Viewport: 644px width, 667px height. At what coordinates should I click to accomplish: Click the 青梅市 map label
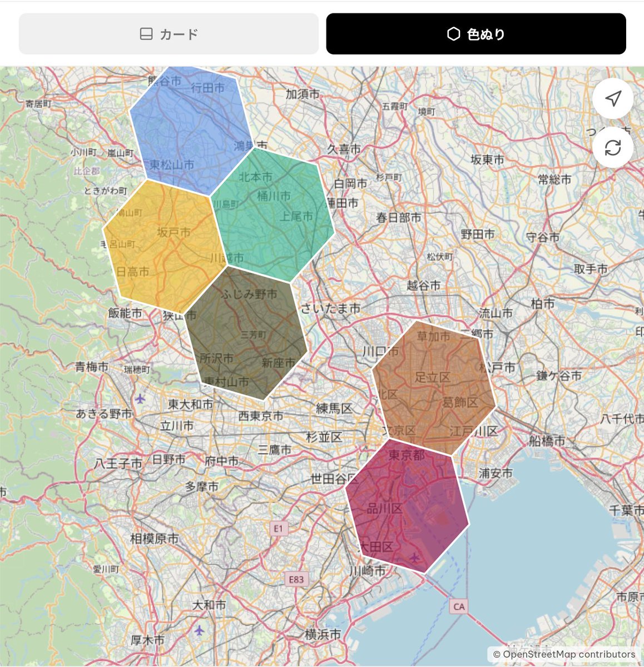(92, 367)
